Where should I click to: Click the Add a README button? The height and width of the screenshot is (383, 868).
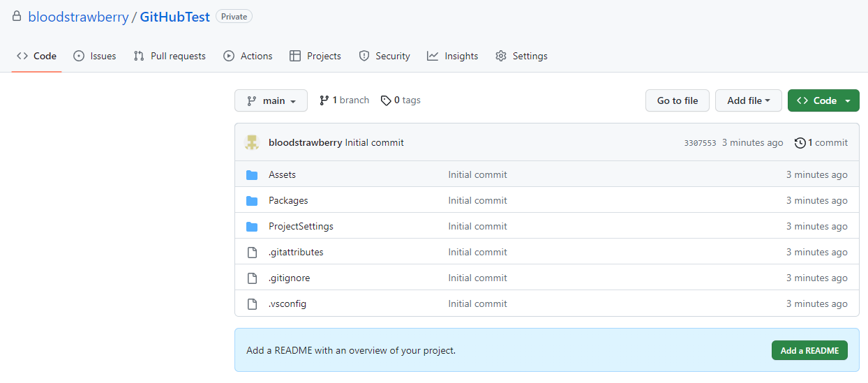[809, 350]
